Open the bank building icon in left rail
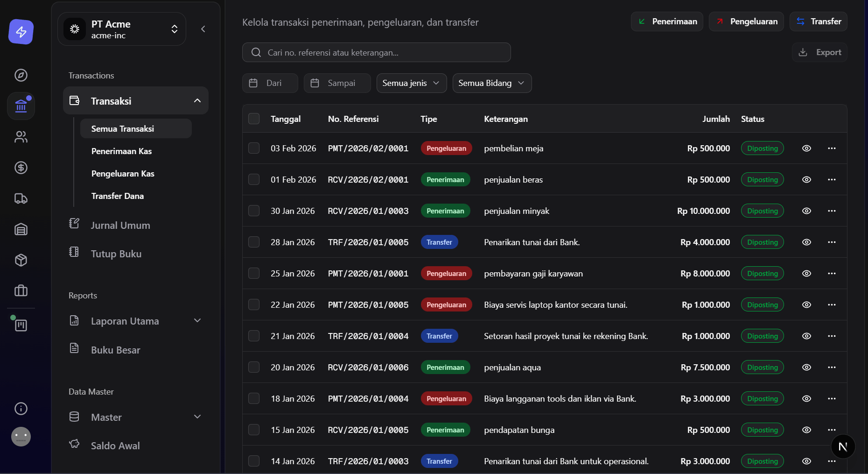This screenshot has width=868, height=474. click(x=21, y=106)
